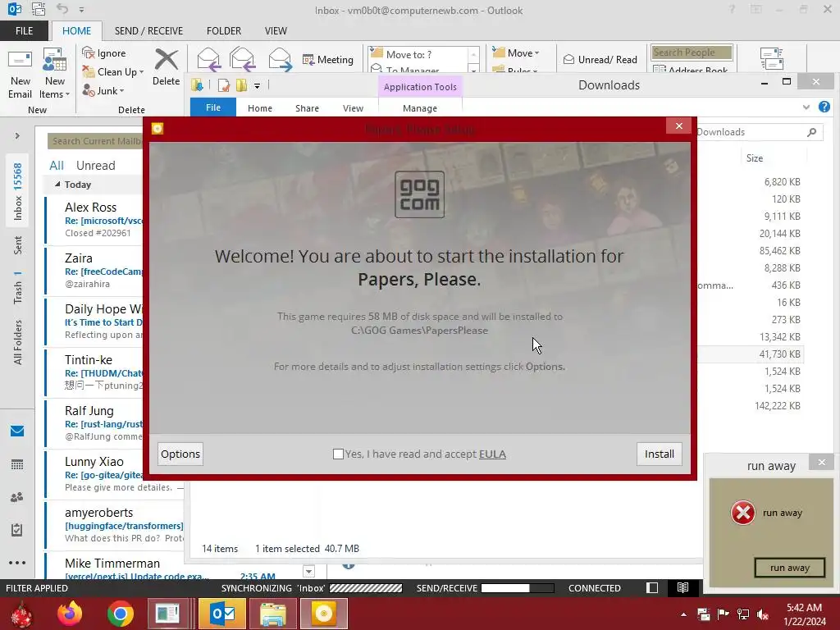Open New Items dropdown in Outlook ribbon

point(55,74)
